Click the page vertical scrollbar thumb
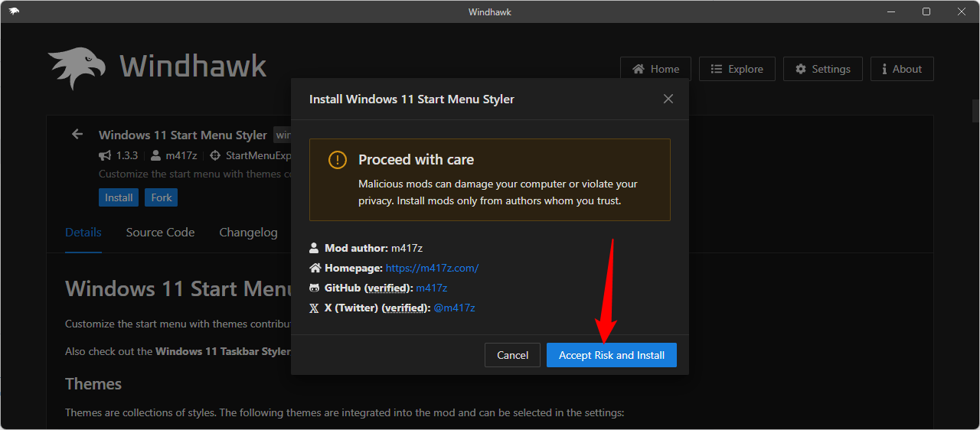 pos(976,111)
